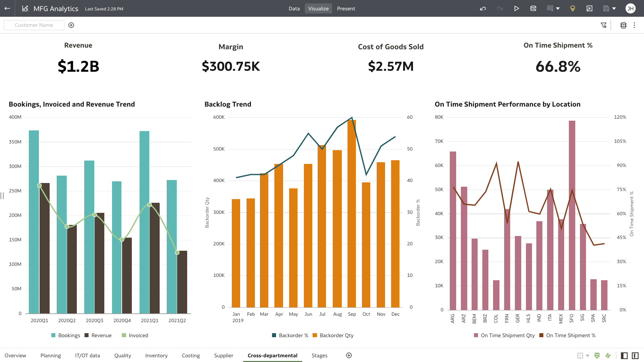
Task: Click the undo arrow in header
Action: pyautogui.click(x=483, y=8)
